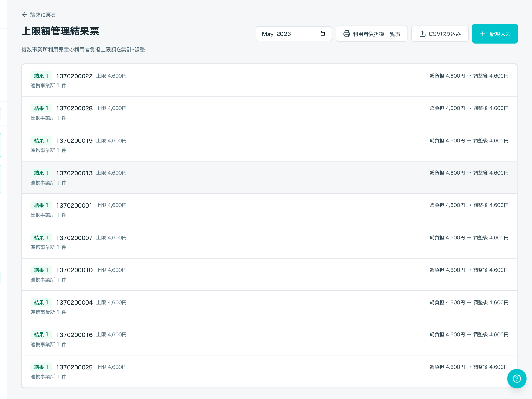Click the May 2026 month field
This screenshot has width=532, height=399.
coord(294,34)
